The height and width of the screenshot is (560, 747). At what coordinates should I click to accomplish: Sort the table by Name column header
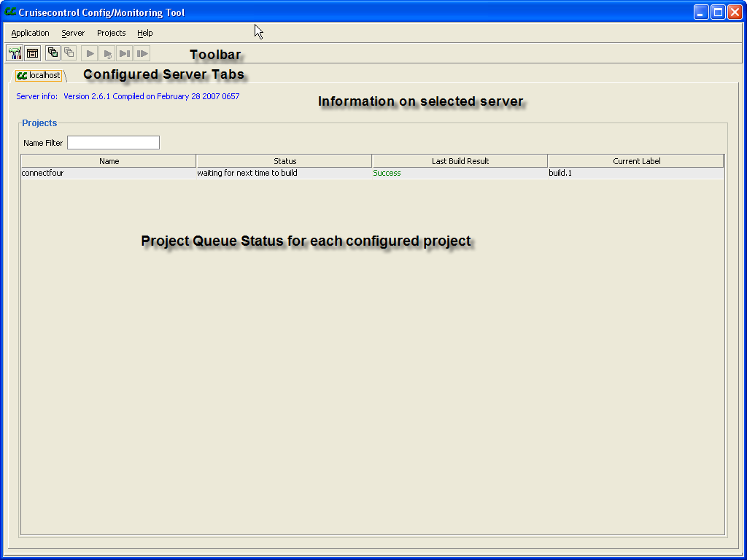tap(109, 161)
